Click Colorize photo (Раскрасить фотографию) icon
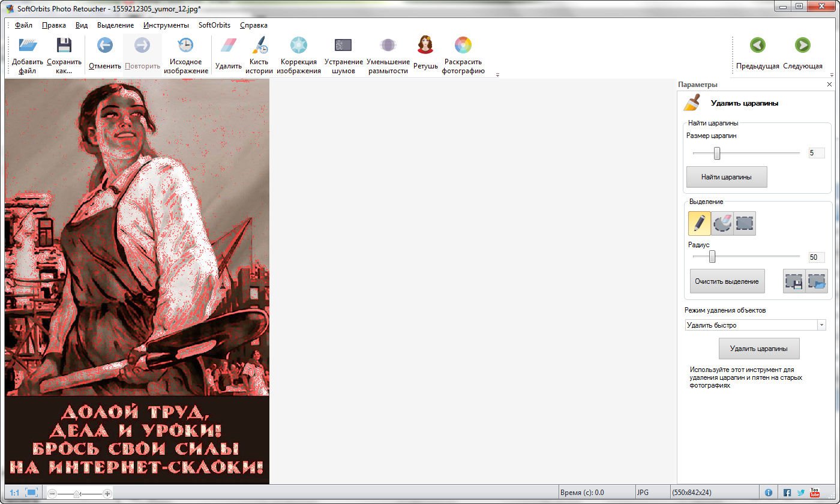The height and width of the screenshot is (504, 840). [463, 46]
